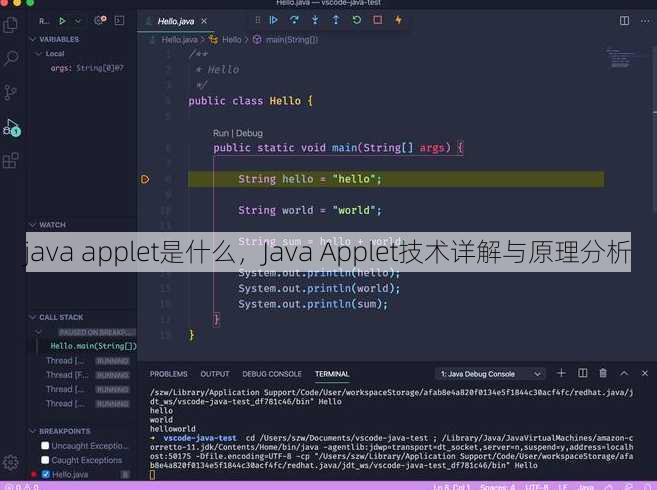Switch to the OUTPUT panel tab
Viewport: 657px width, 490px height.
215,373
